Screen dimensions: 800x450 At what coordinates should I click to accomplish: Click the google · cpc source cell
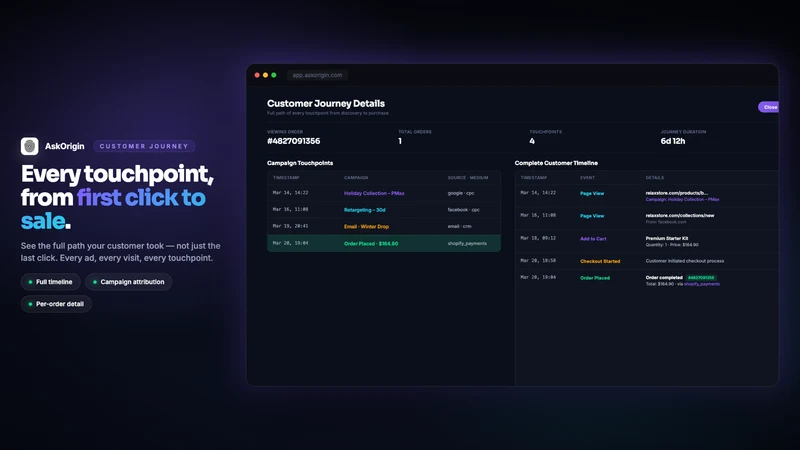point(461,193)
